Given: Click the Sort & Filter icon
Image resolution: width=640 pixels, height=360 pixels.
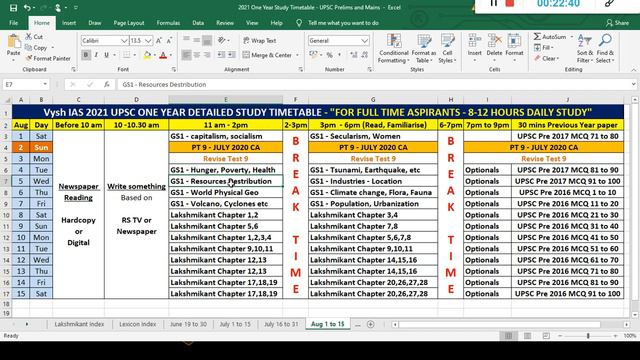Looking at the screenshot, I should pyautogui.click(x=584, y=41).
